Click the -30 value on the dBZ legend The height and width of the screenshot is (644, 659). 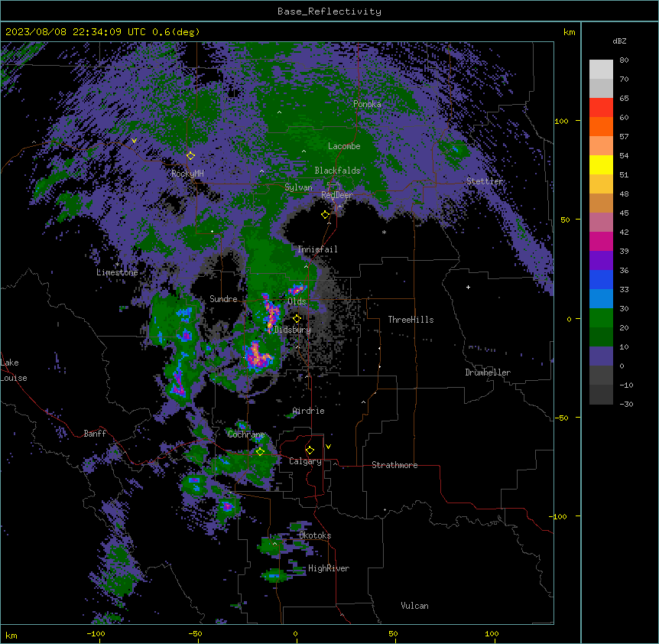(x=626, y=405)
